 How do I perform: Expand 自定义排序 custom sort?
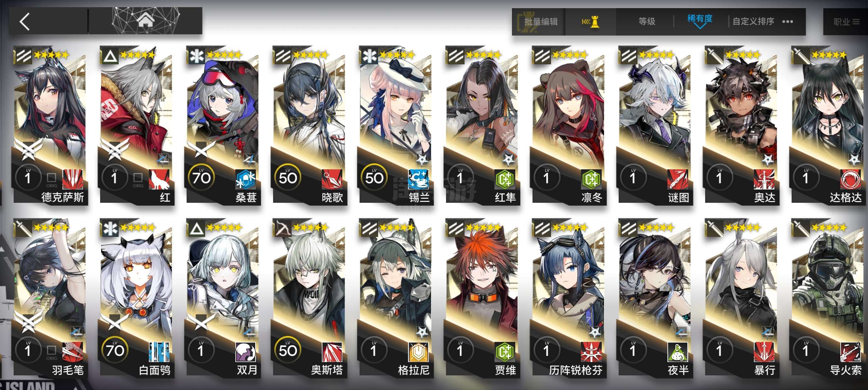coord(753,21)
